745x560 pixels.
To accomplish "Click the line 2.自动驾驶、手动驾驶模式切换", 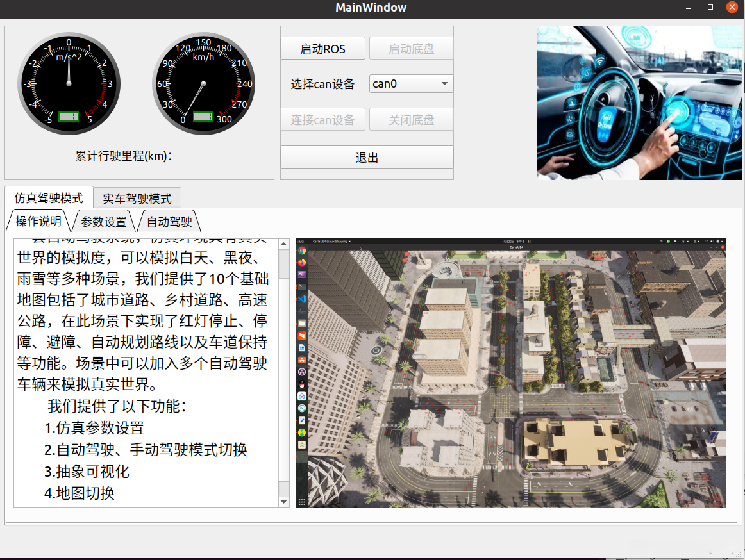I will coord(146,449).
